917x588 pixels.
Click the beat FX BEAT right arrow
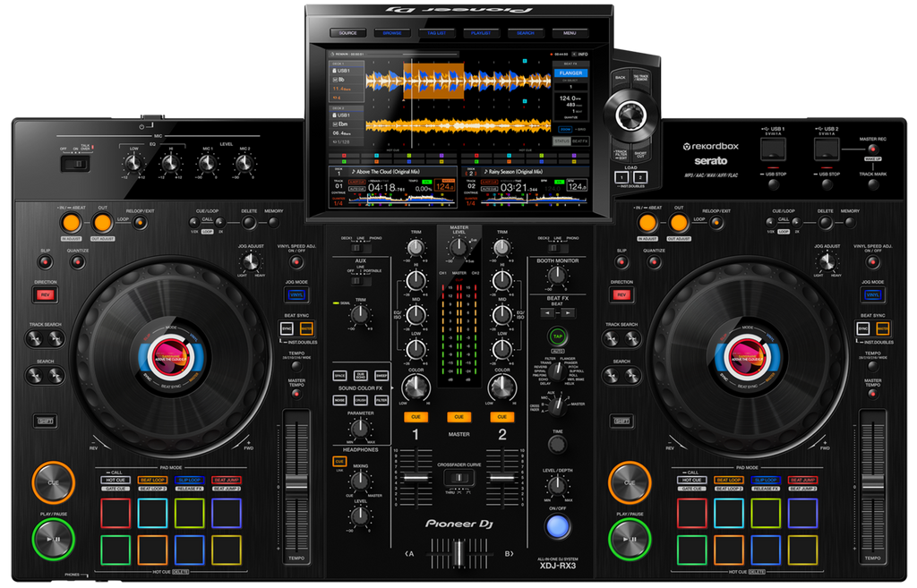click(x=568, y=313)
